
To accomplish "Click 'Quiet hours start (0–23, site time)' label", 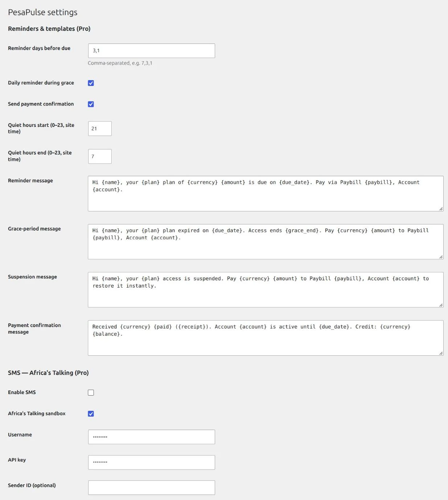I will tap(41, 128).
